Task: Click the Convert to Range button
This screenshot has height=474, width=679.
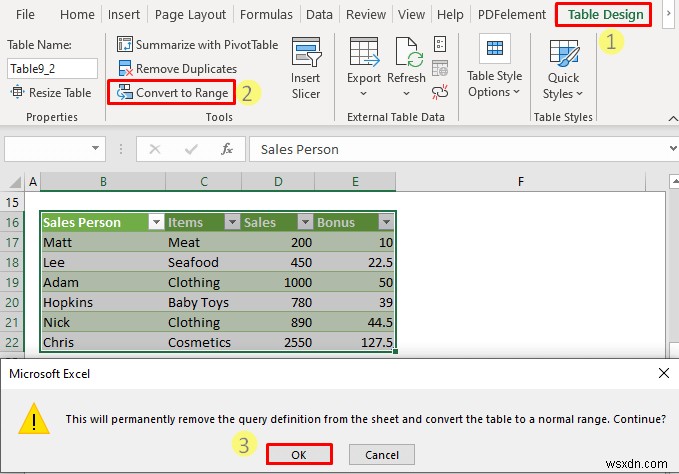Action: click(172, 92)
